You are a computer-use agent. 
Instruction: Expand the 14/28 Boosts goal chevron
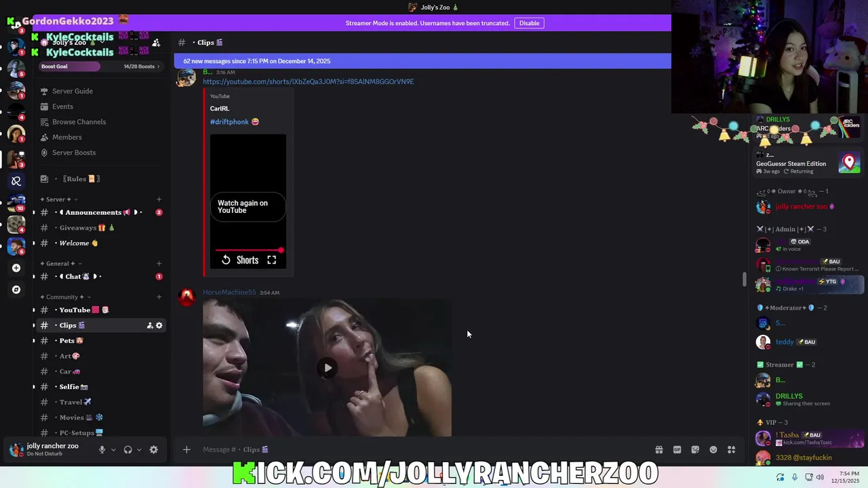coord(160,66)
